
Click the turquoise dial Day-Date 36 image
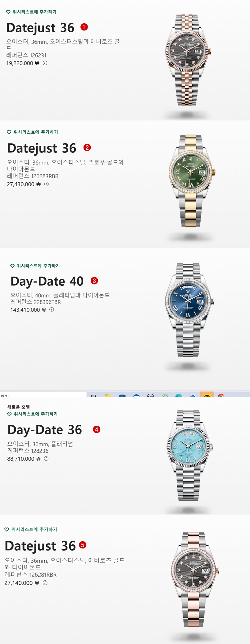tap(189, 455)
